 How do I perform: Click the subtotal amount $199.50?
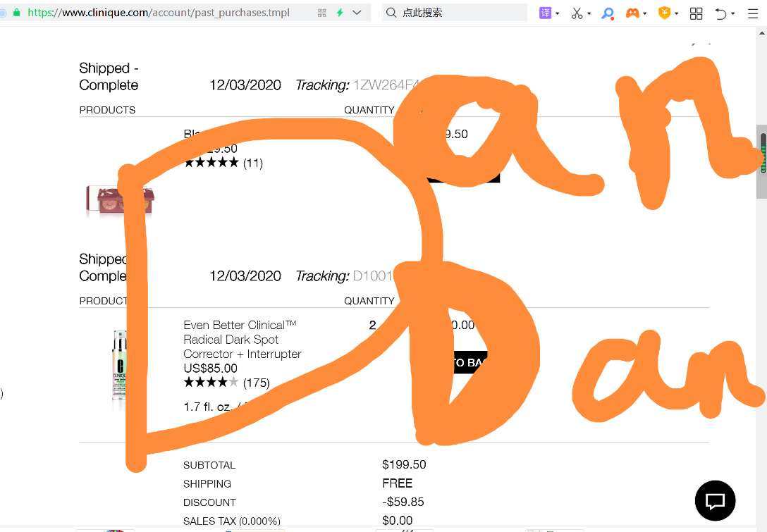coord(404,464)
